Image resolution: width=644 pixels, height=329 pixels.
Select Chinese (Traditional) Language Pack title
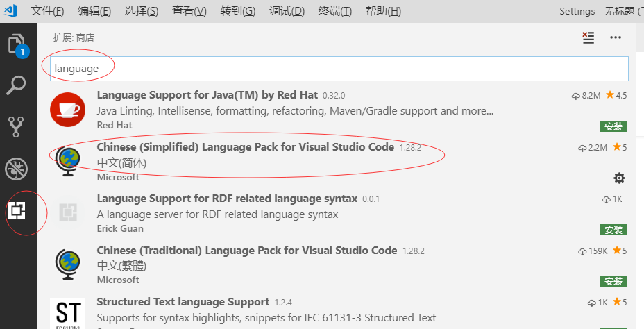[x=247, y=251]
